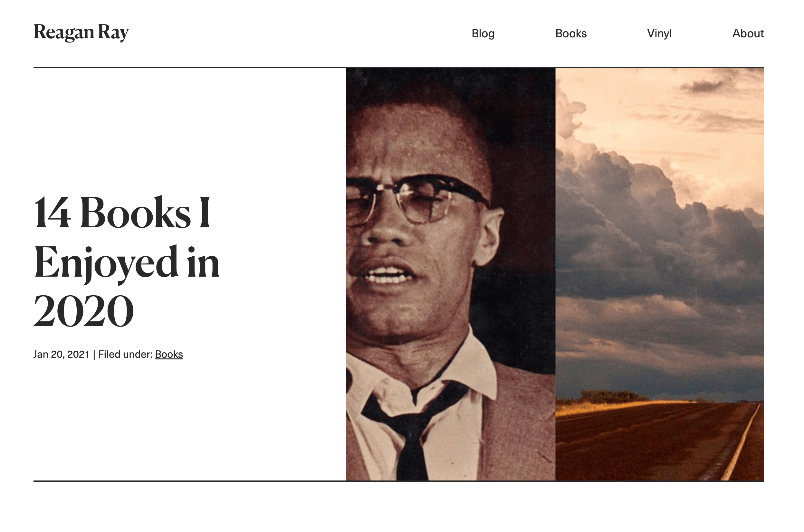The height and width of the screenshot is (532, 804).
Task: Click the portrait photo of man with glasses
Action: [450, 274]
